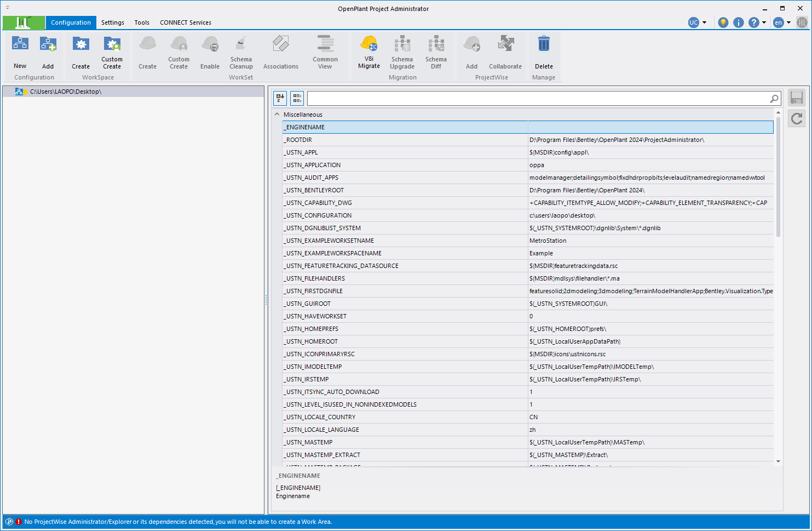812x531 pixels.
Task: Switch to the Settings tab
Action: click(x=113, y=22)
